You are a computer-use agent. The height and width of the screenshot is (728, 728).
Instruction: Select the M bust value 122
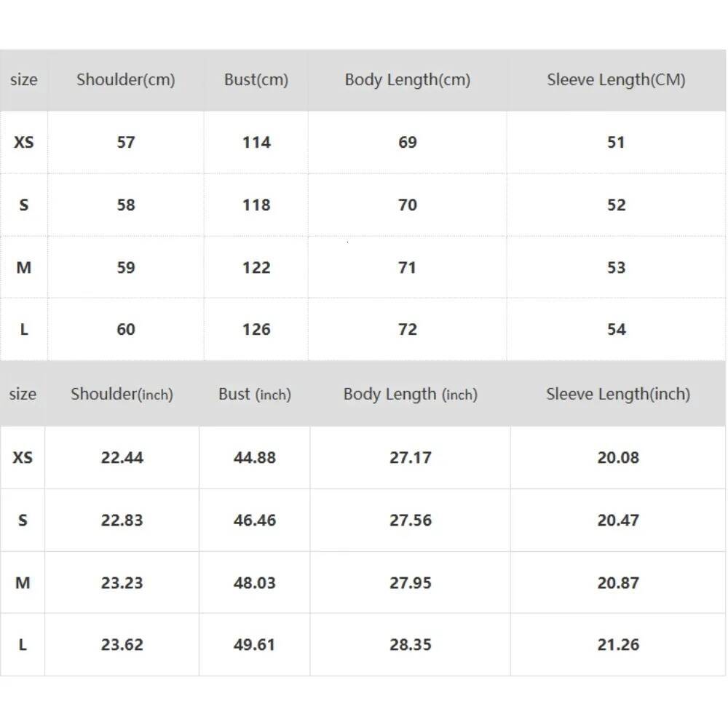click(x=256, y=268)
